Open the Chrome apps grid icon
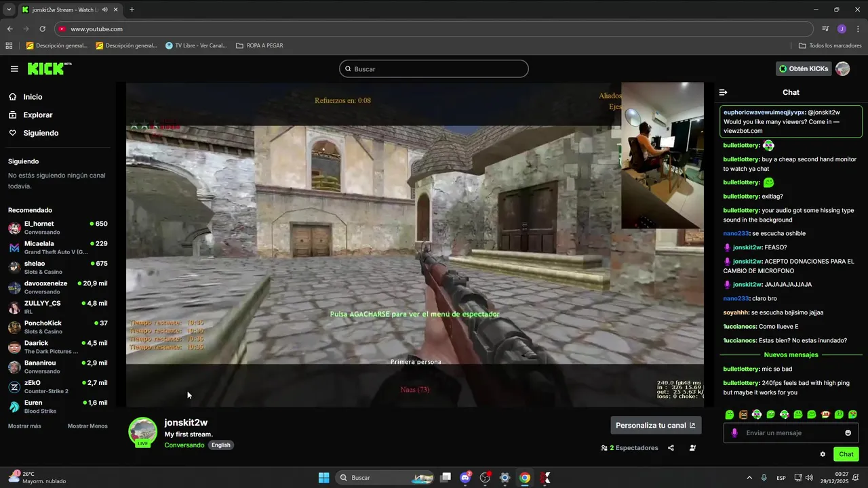Viewport: 868px width, 488px height. click(9, 45)
